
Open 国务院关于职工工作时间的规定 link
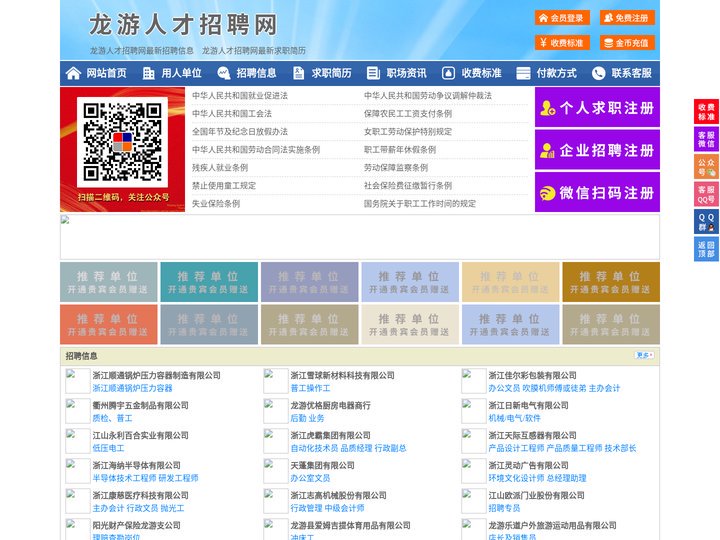click(420, 203)
